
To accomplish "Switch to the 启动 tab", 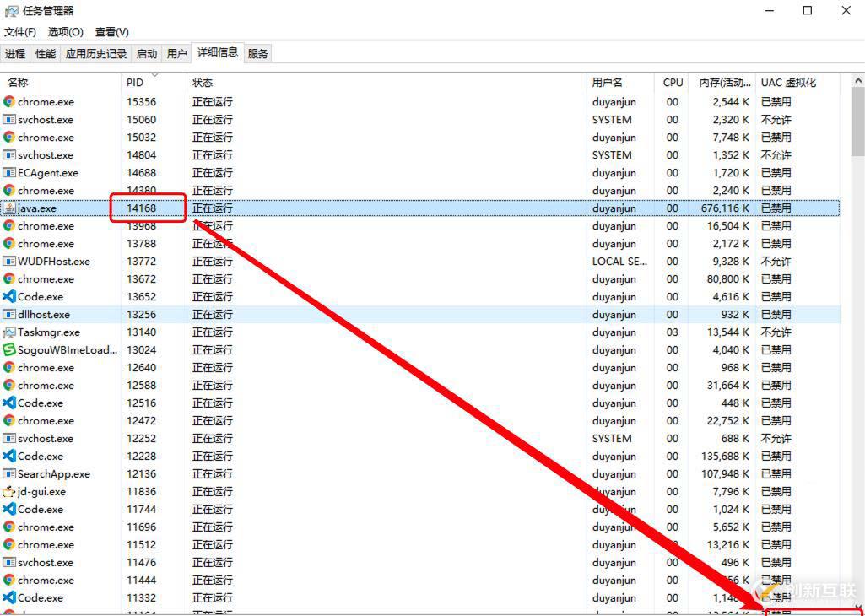I will (x=147, y=53).
